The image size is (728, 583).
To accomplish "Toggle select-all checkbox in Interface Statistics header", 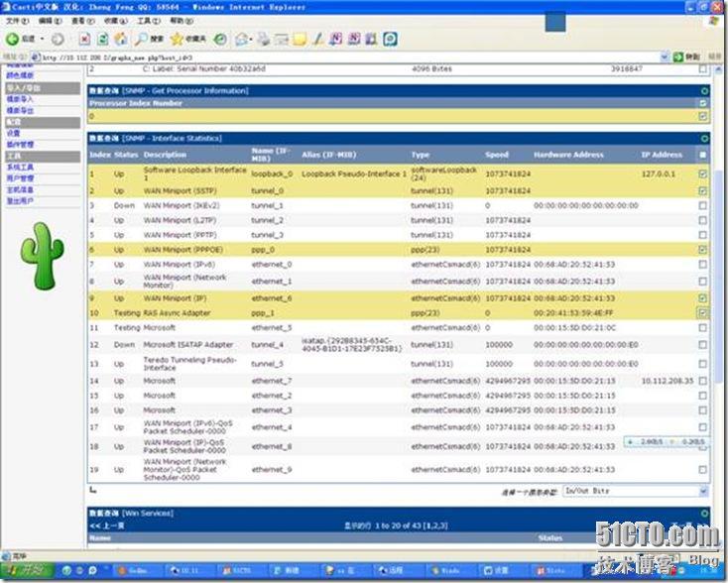I will click(702, 155).
